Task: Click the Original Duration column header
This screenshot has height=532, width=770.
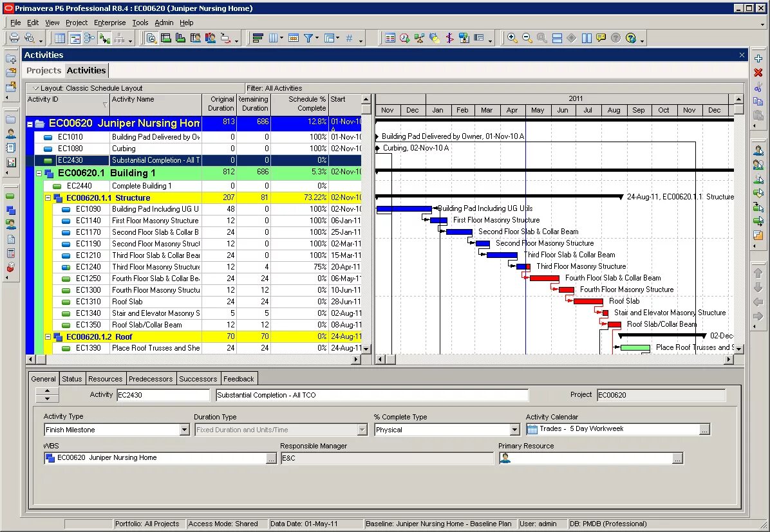Action: (x=219, y=104)
